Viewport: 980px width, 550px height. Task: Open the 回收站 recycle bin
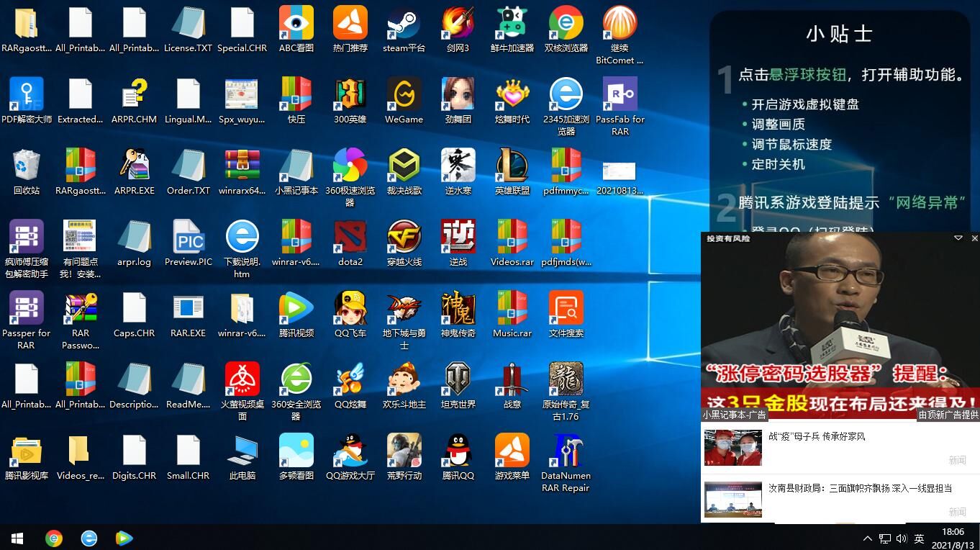click(26, 166)
